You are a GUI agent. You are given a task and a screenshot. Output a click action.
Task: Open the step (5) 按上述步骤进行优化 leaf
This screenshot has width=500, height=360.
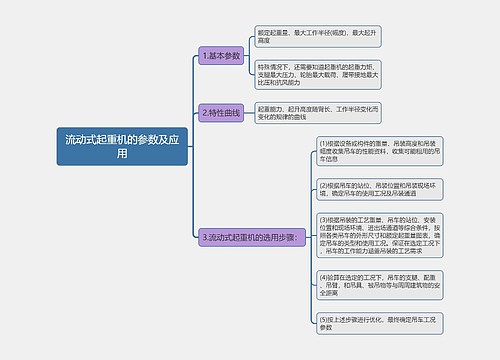tap(380, 323)
